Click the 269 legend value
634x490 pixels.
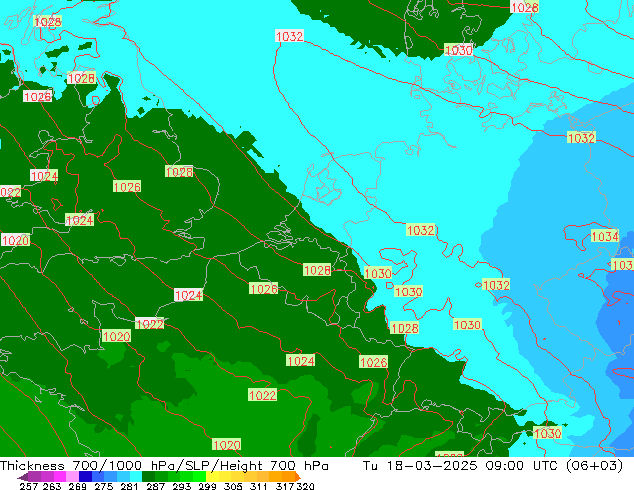pyautogui.click(x=76, y=486)
